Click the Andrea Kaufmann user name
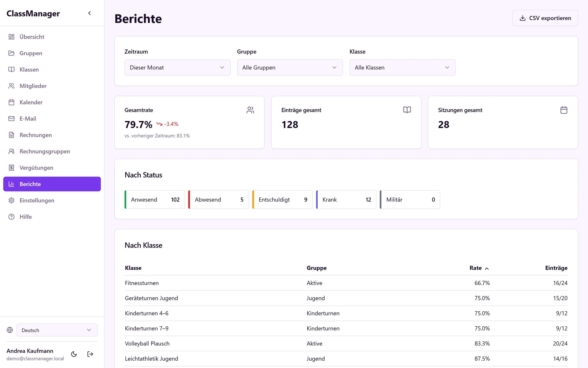The height and width of the screenshot is (368, 588). (x=30, y=351)
